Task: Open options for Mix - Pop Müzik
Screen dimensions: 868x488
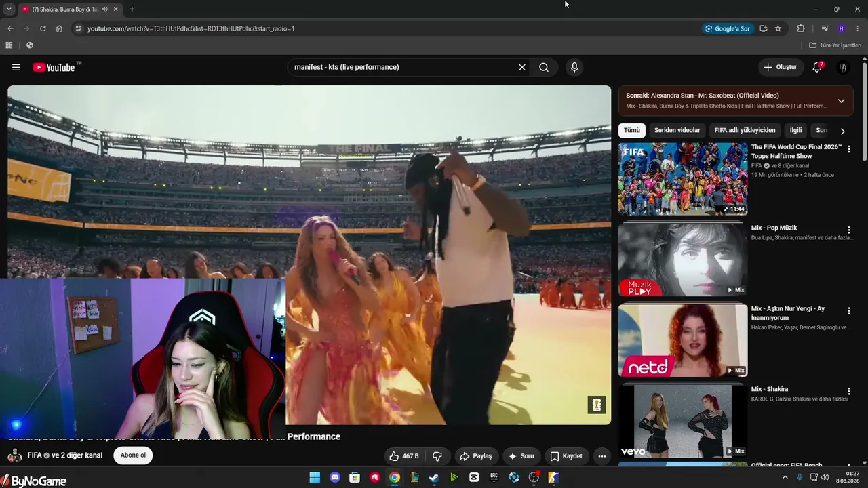Action: (x=848, y=230)
